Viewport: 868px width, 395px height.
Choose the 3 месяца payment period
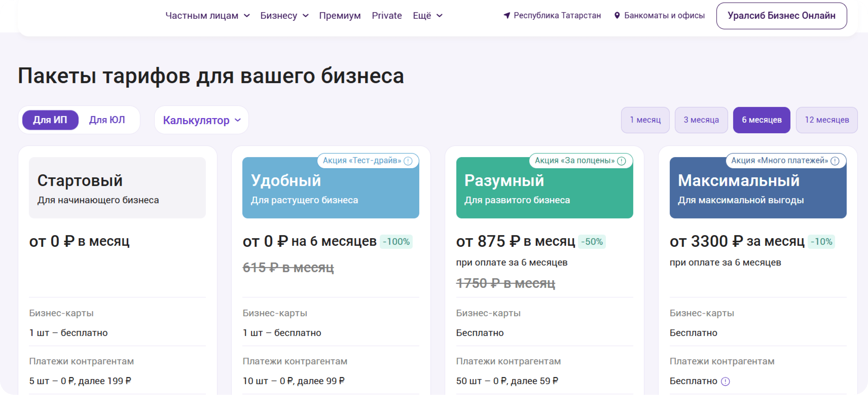click(x=701, y=120)
